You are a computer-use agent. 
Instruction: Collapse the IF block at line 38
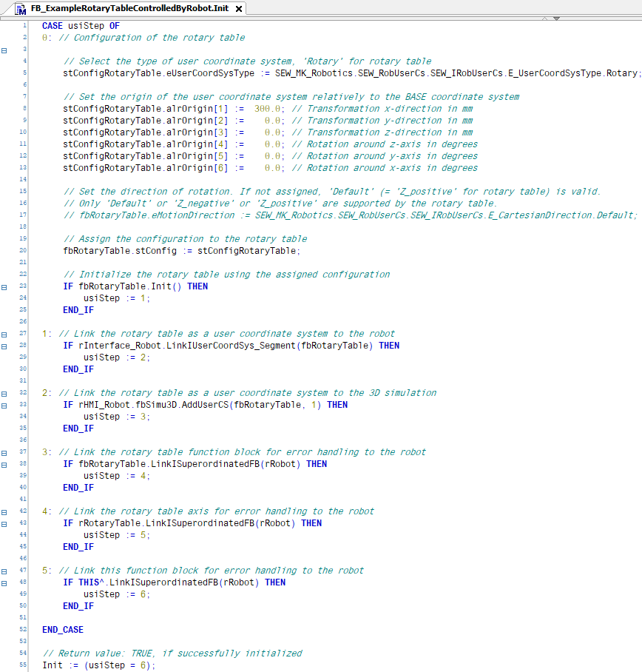pos(4,464)
